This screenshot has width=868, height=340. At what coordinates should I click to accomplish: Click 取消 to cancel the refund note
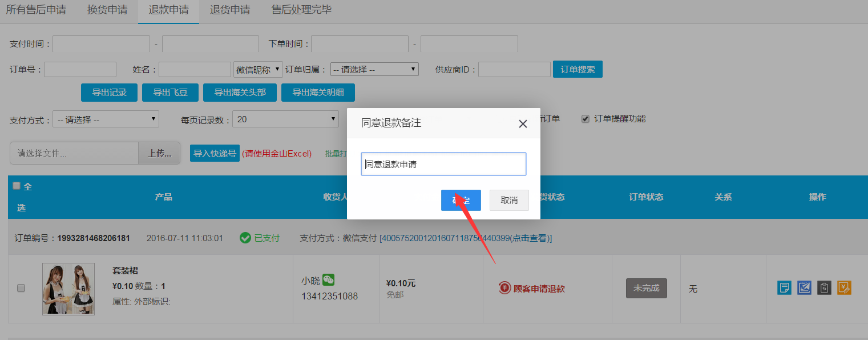pyautogui.click(x=509, y=201)
